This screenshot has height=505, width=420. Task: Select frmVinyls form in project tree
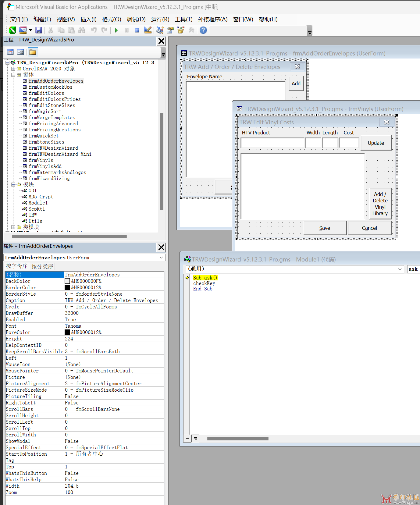pyautogui.click(x=41, y=160)
